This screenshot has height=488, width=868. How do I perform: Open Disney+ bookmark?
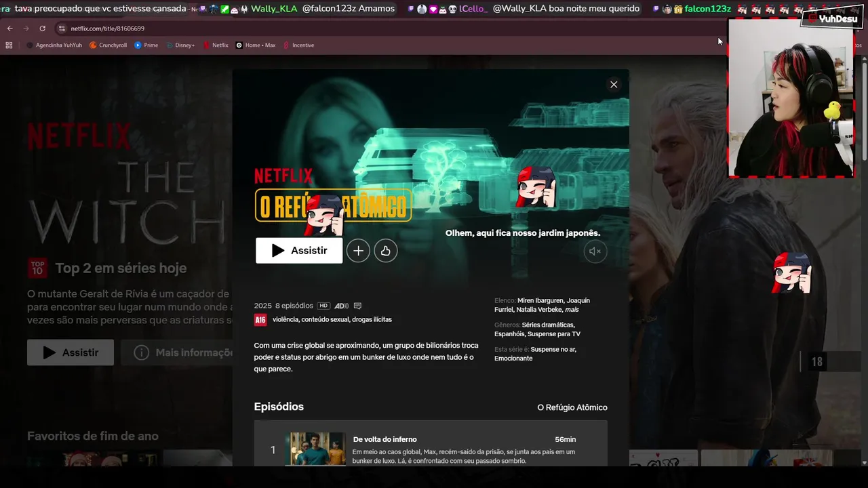point(180,45)
